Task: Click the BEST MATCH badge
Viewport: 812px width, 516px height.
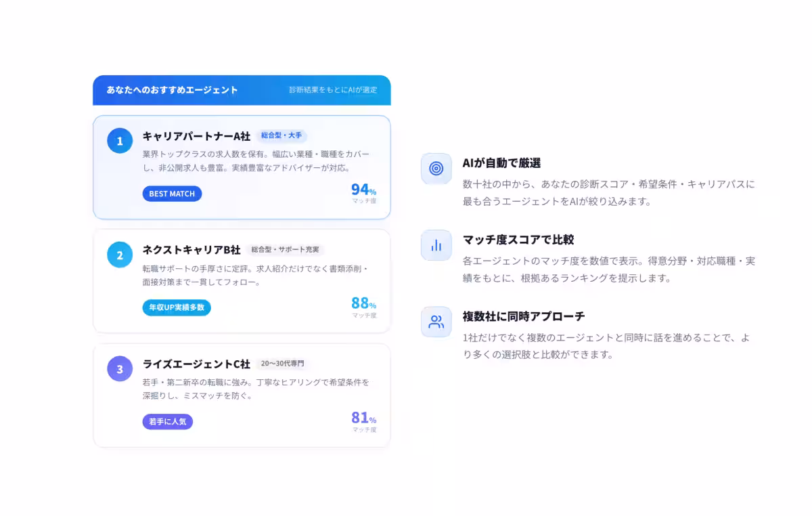Action: [x=172, y=194]
